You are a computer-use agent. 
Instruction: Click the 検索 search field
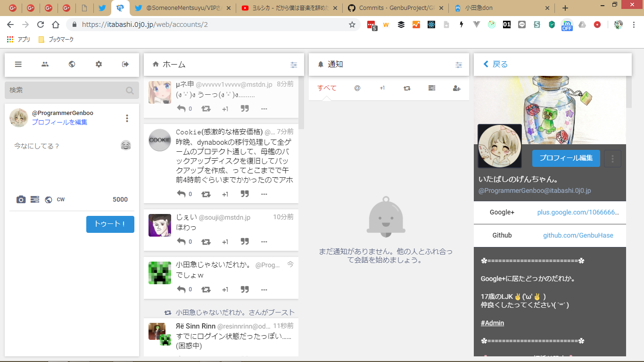coord(66,90)
